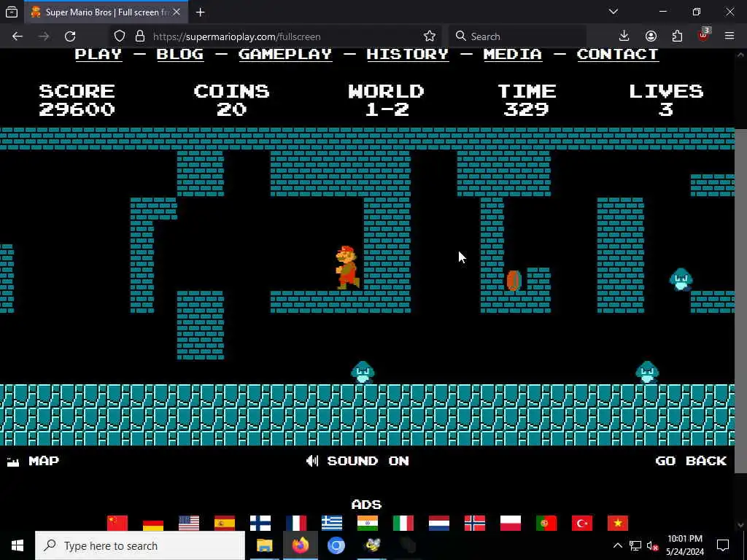Open the BLOG menu link
The height and width of the screenshot is (560, 747).
(x=180, y=54)
